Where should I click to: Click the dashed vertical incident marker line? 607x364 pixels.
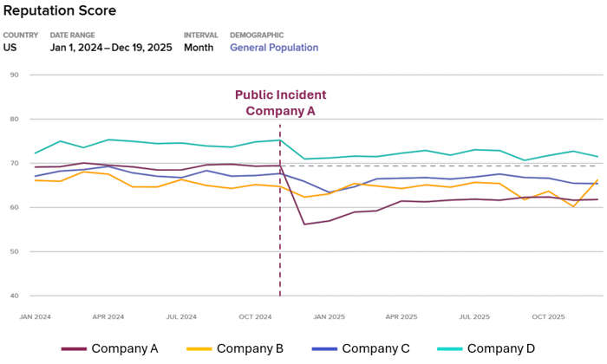coord(280,217)
